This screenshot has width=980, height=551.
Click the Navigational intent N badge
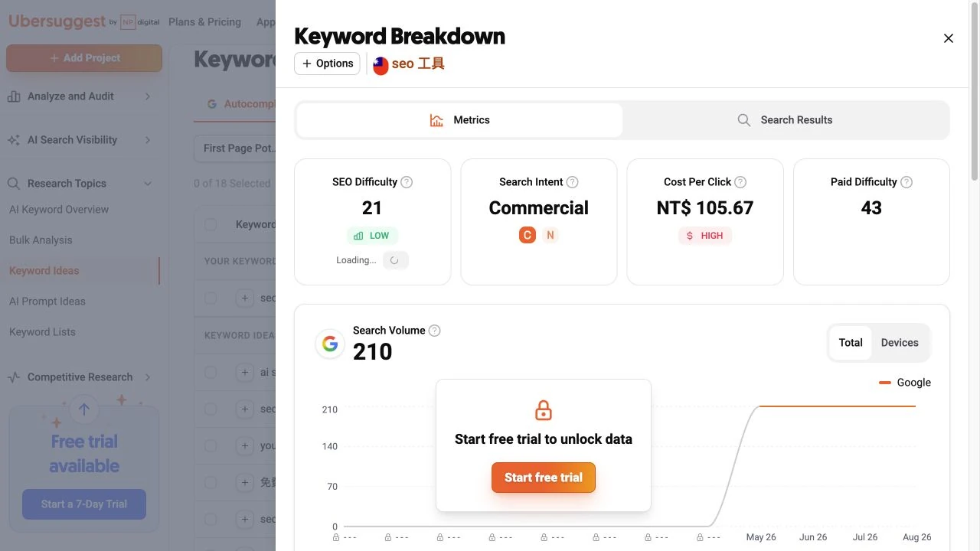pyautogui.click(x=550, y=236)
